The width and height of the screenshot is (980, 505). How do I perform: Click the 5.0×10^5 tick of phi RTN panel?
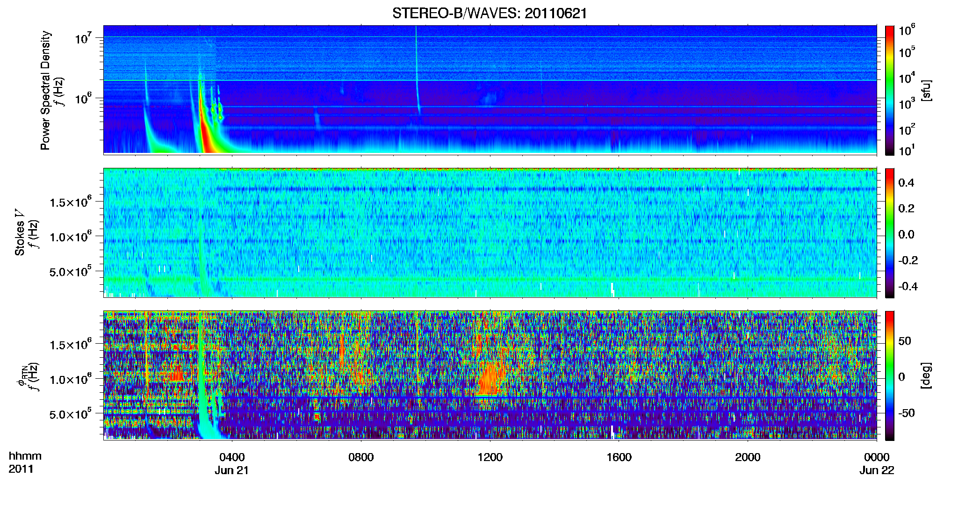(70, 414)
